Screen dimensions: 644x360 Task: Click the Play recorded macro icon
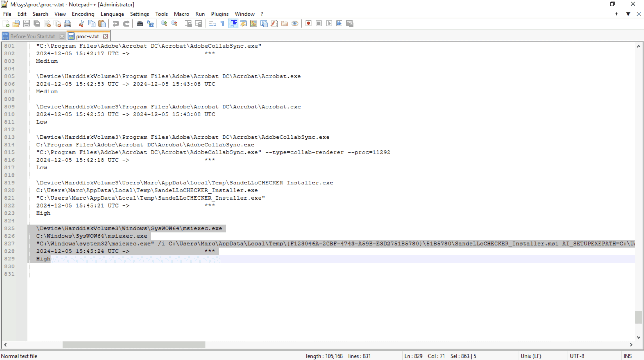329,23
